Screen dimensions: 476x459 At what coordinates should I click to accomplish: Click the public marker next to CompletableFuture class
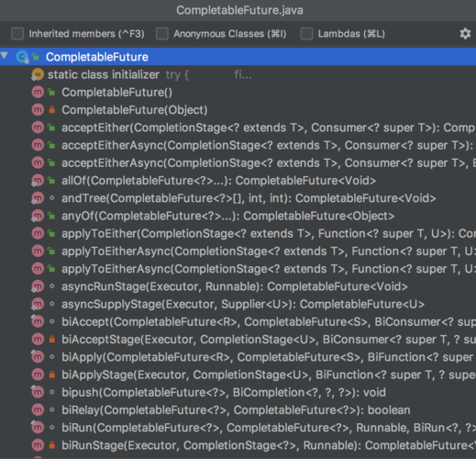pos(36,57)
